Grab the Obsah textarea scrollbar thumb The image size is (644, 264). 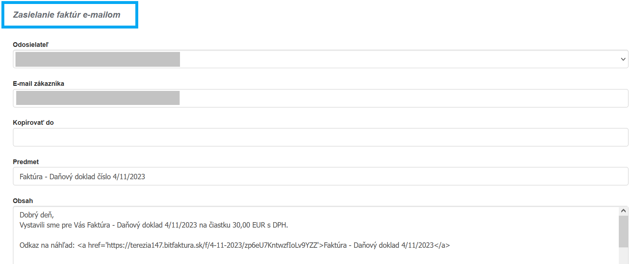tap(623, 231)
